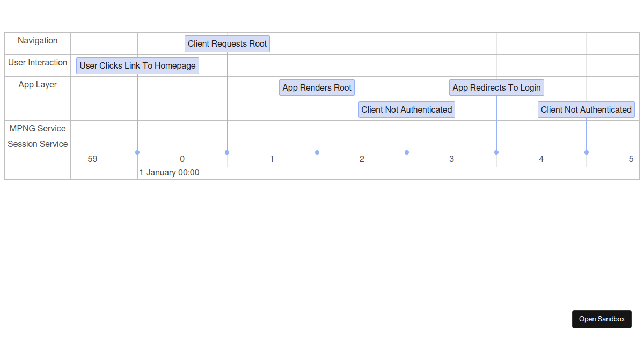Select the App Renders Root event

317,87
